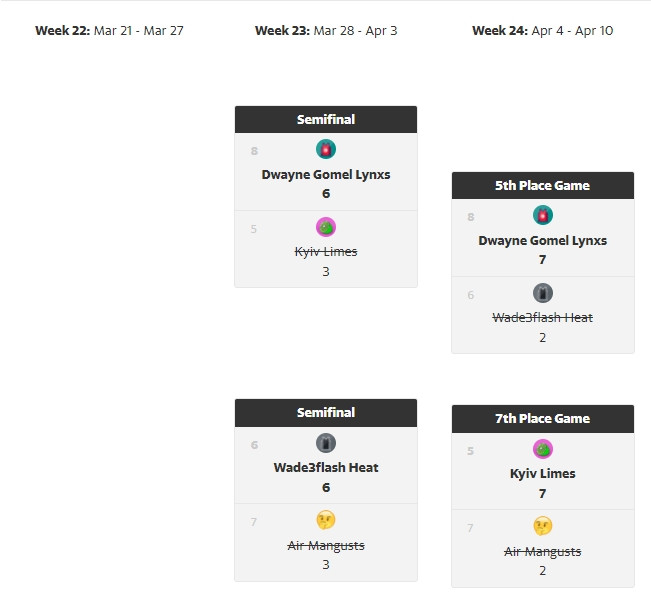
Task: Click Dwayne Gomel Lynxs avatar in first Semifinal
Action: click(326, 149)
